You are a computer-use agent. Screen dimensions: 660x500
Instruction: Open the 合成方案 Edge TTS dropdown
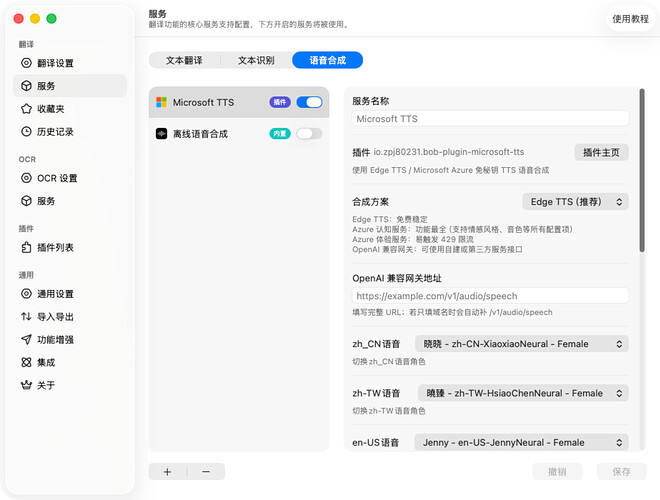575,202
